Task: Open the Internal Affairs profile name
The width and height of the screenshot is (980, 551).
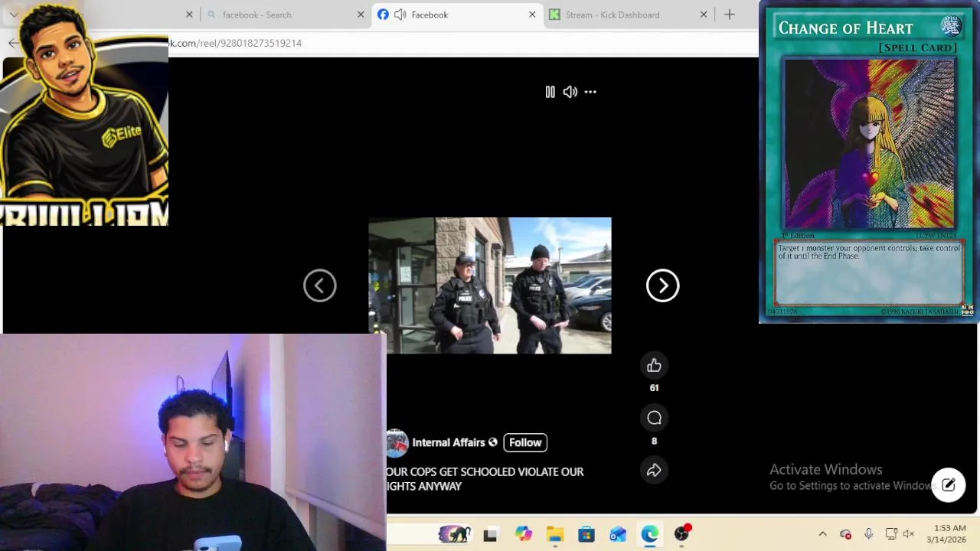Action: pyautogui.click(x=449, y=442)
